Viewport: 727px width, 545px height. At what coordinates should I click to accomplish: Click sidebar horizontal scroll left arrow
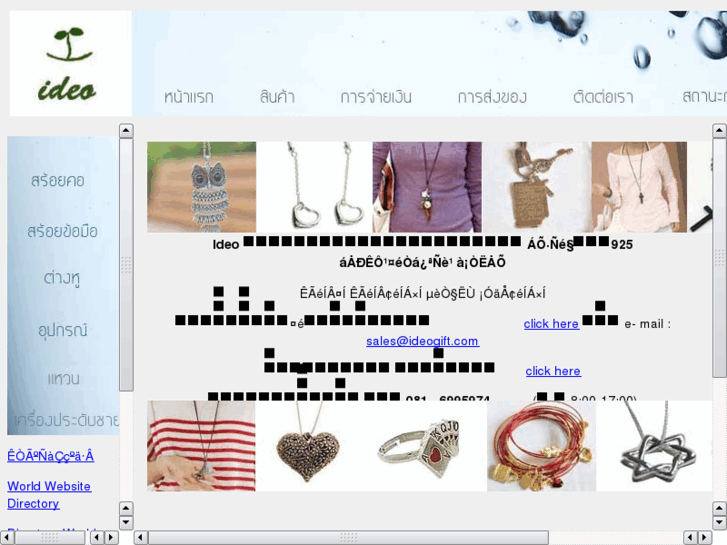pos(6,538)
